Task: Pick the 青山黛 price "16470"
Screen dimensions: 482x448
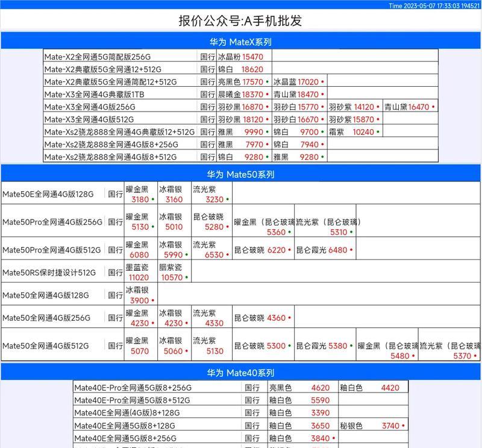Action: pyautogui.click(x=419, y=107)
